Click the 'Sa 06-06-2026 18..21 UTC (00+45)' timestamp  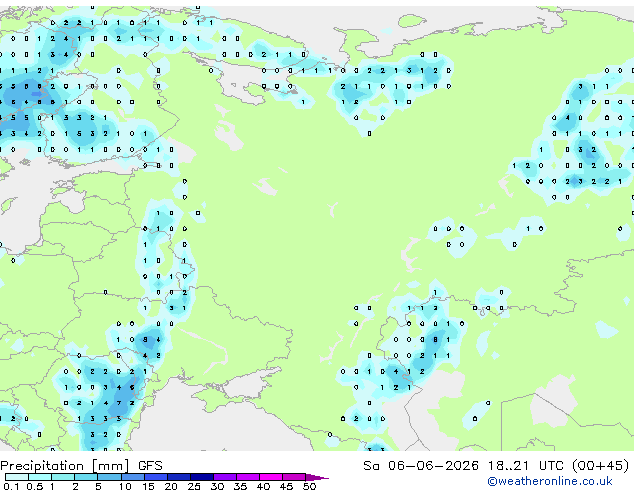[496, 466]
